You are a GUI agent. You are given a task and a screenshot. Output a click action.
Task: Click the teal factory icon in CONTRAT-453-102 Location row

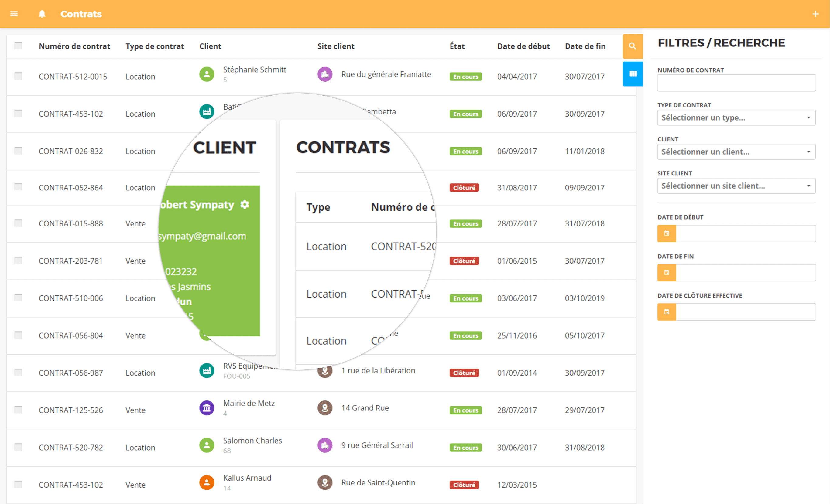pos(207,112)
